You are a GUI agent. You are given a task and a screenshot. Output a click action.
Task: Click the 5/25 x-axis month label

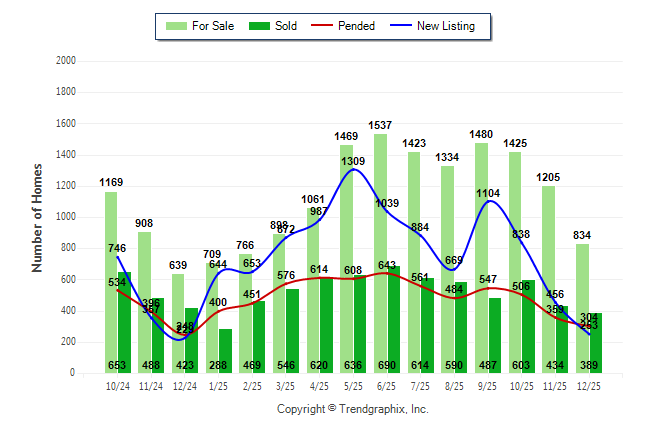[x=353, y=385]
